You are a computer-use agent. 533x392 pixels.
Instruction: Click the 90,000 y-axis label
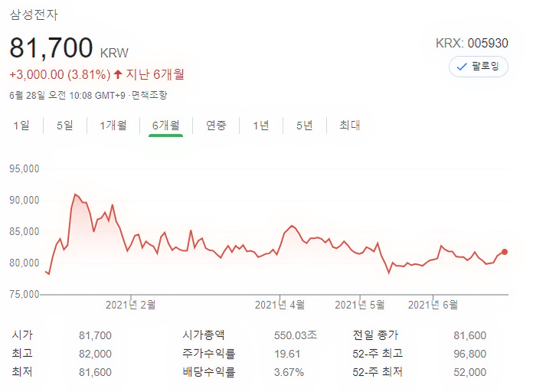[25, 200]
